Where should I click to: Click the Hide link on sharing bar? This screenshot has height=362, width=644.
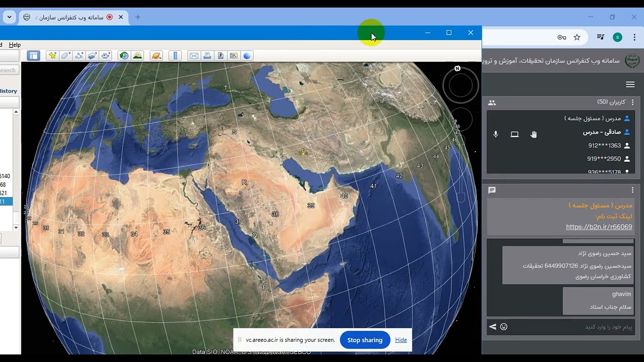pos(401,340)
